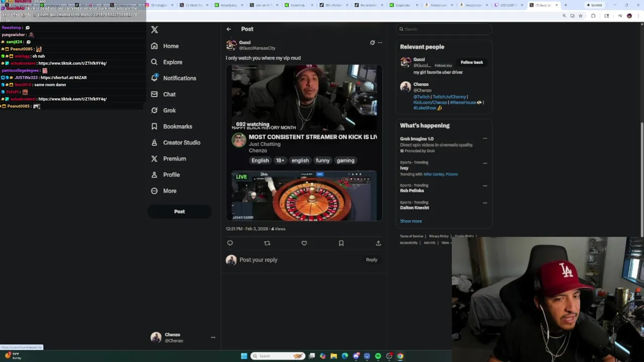
Task: Open options for Dalton Knecht trend
Action: click(485, 203)
